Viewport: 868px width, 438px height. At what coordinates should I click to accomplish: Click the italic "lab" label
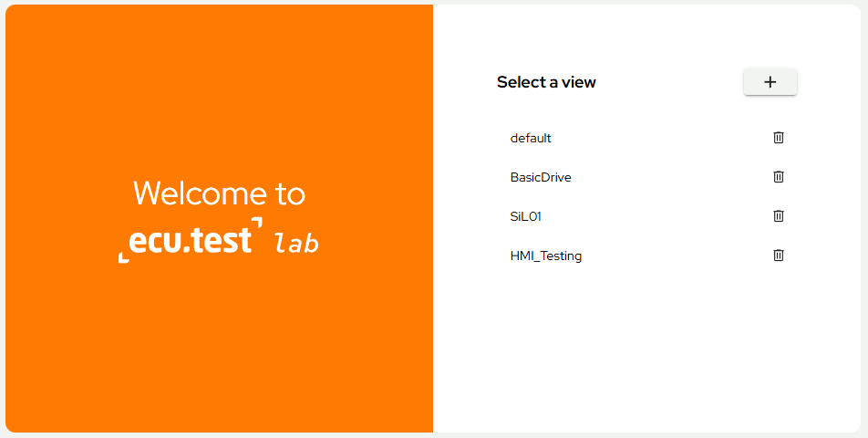point(297,243)
